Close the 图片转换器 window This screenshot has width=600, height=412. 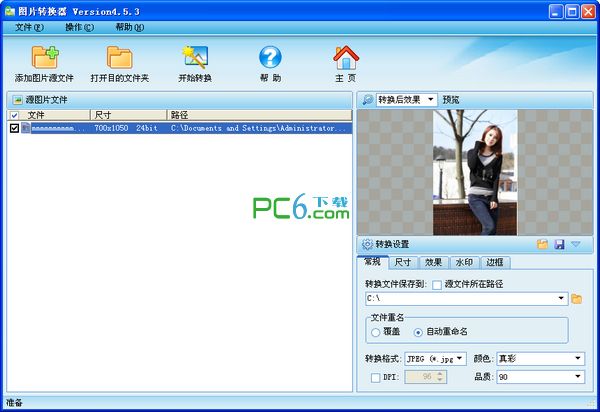(x=589, y=12)
